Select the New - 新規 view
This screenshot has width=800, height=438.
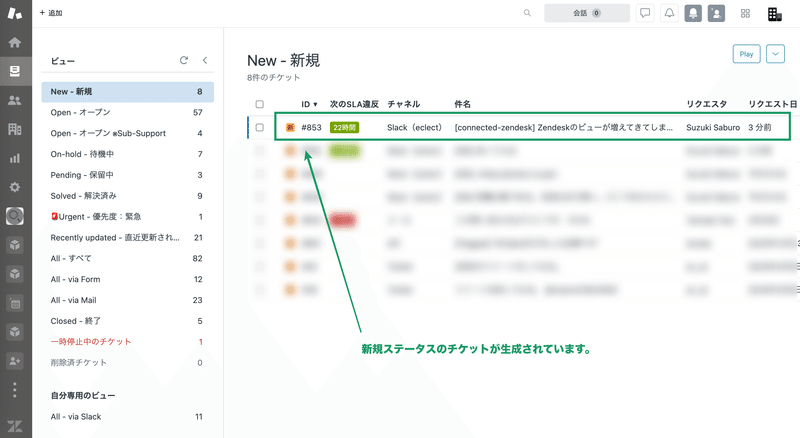pyautogui.click(x=128, y=92)
